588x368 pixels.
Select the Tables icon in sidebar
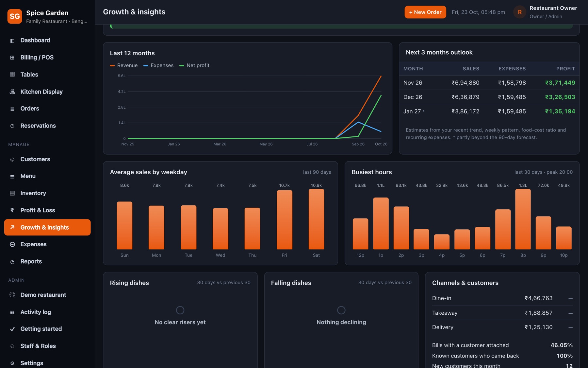pyautogui.click(x=12, y=75)
